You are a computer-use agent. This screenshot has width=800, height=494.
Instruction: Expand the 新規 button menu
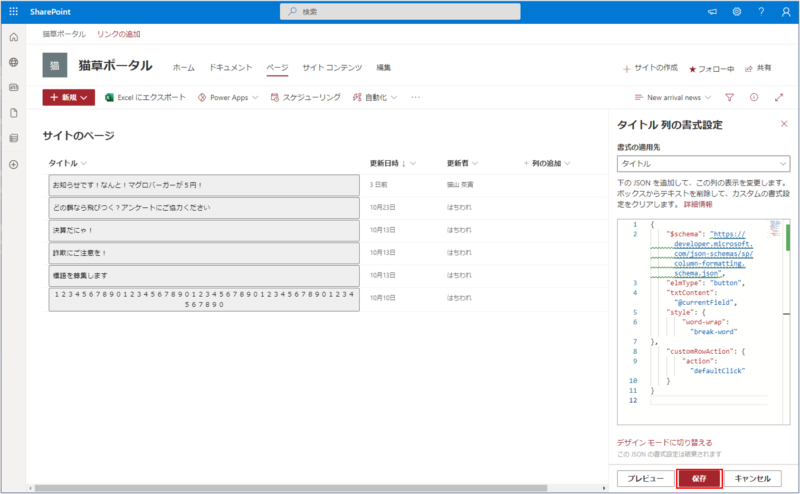pos(68,98)
